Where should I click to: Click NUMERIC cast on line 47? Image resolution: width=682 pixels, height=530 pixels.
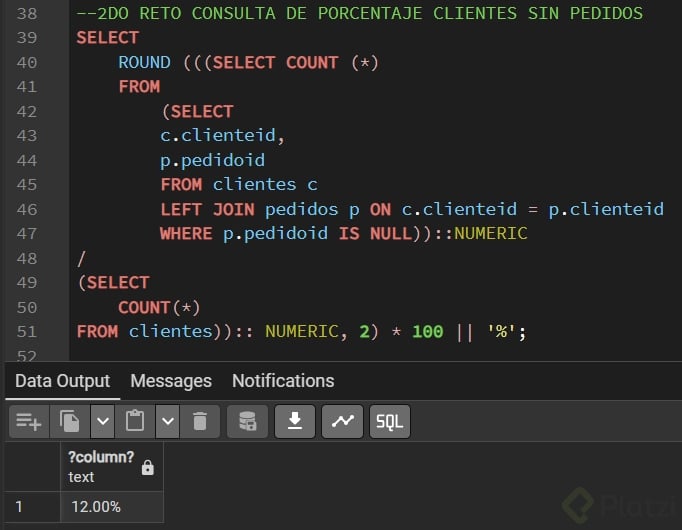click(x=491, y=234)
